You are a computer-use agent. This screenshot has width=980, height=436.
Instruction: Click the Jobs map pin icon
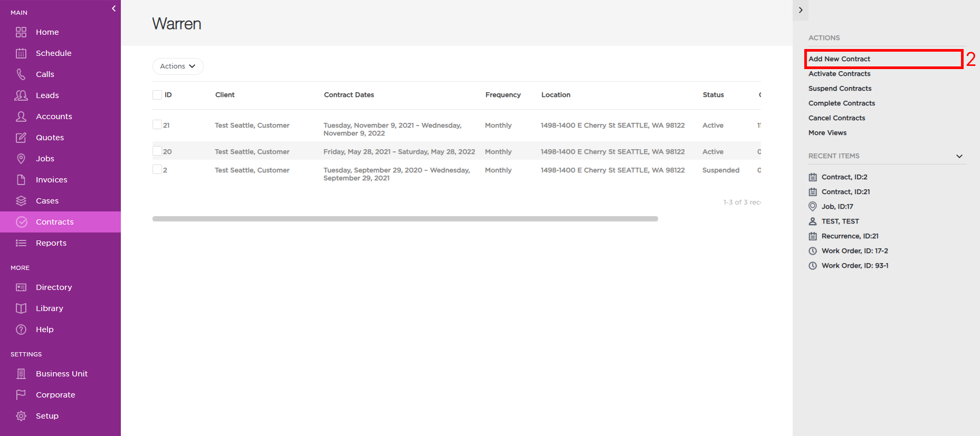pos(21,159)
